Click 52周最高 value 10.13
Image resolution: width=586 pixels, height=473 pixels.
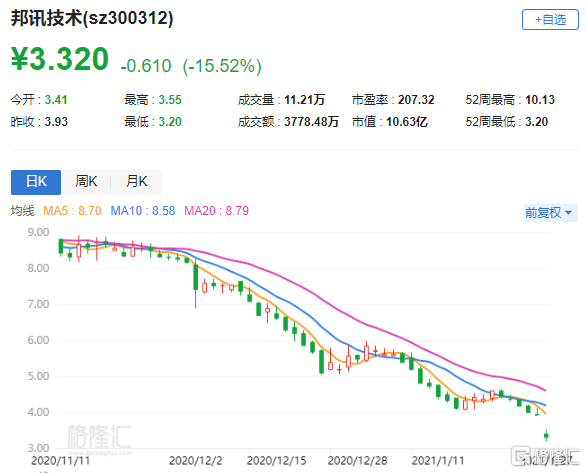(540, 100)
